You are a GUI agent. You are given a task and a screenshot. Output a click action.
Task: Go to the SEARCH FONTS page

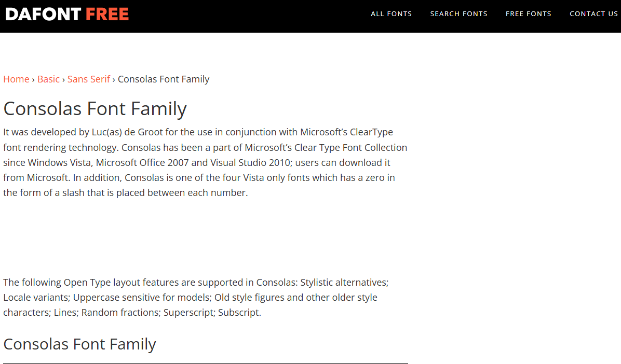point(458,14)
